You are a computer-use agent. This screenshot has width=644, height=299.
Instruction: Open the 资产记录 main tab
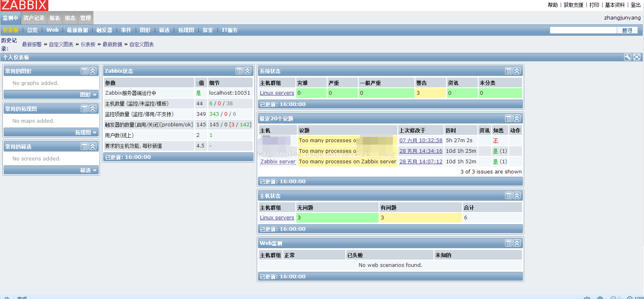[34, 18]
